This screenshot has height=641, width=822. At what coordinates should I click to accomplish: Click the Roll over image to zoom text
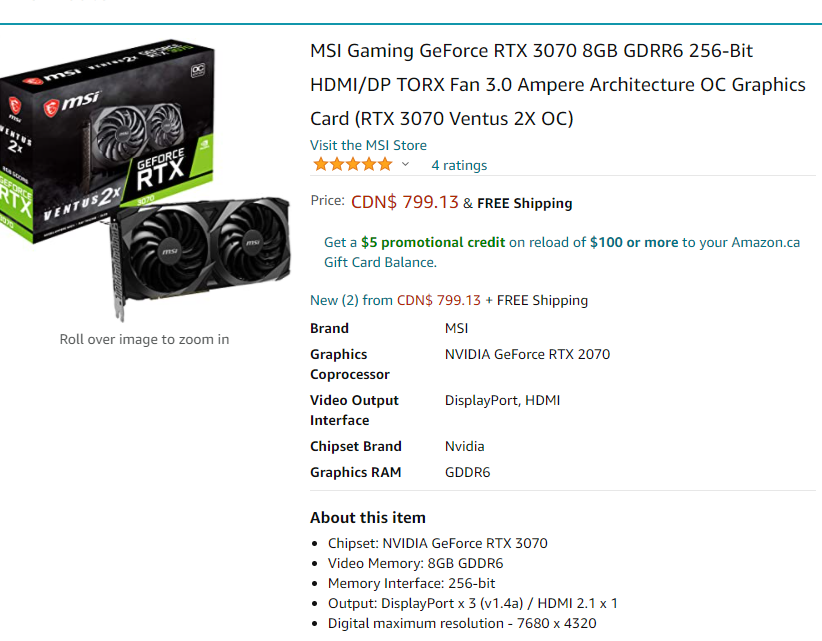144,339
